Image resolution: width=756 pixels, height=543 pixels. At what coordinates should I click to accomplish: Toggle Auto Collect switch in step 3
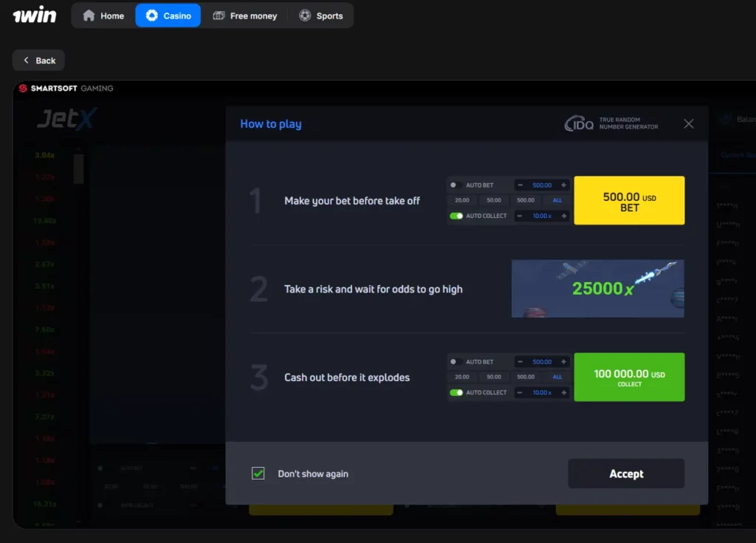[x=456, y=392]
